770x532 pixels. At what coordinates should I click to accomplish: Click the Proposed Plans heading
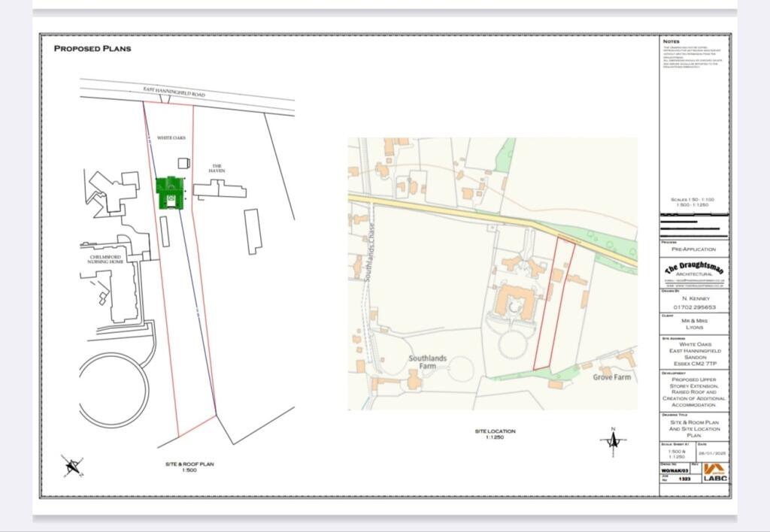92,49
